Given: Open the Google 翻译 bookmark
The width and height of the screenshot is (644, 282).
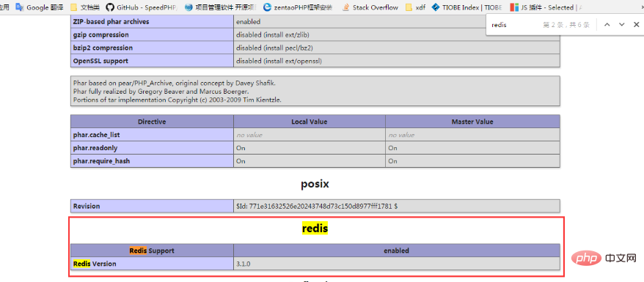Looking at the screenshot, I should [x=40, y=7].
